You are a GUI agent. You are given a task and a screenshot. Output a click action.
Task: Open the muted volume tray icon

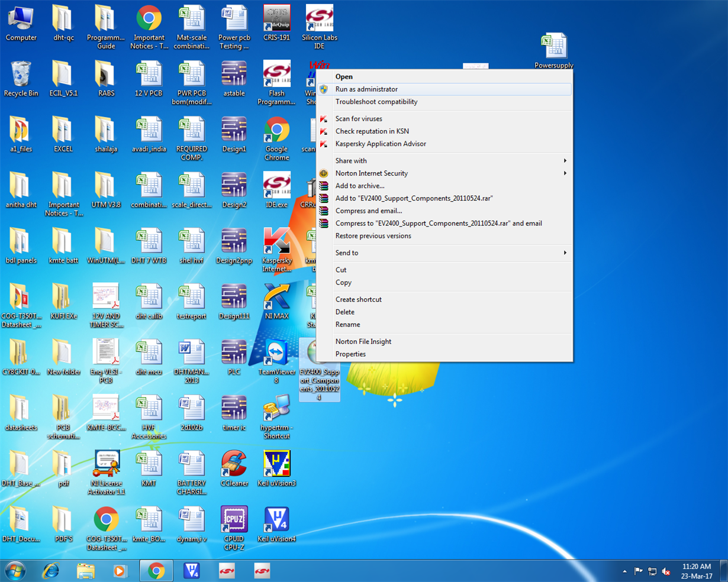(666, 571)
